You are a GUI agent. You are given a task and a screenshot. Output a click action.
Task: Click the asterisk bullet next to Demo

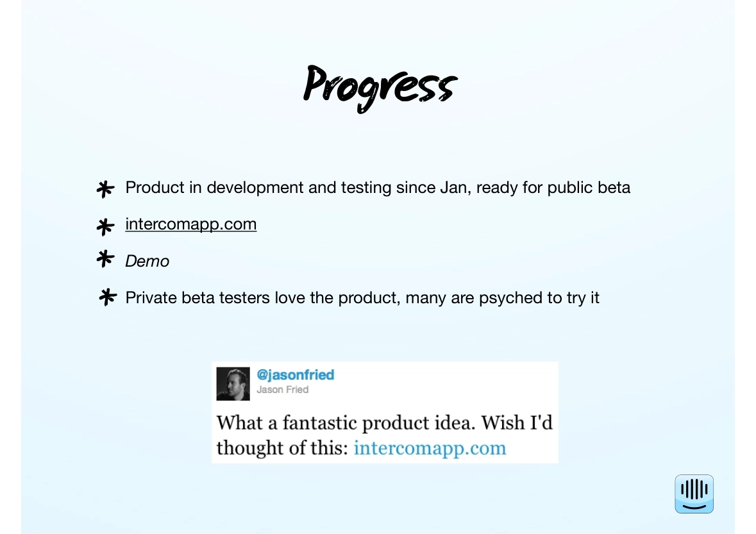point(105,259)
